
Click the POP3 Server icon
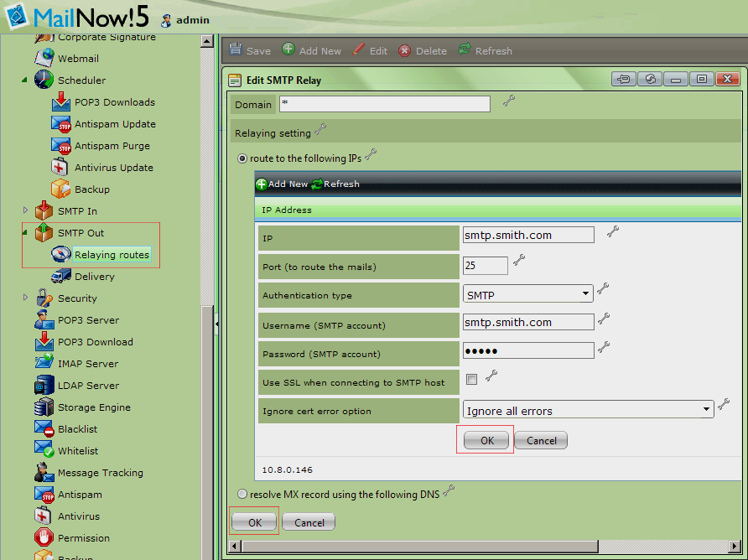coord(44,319)
